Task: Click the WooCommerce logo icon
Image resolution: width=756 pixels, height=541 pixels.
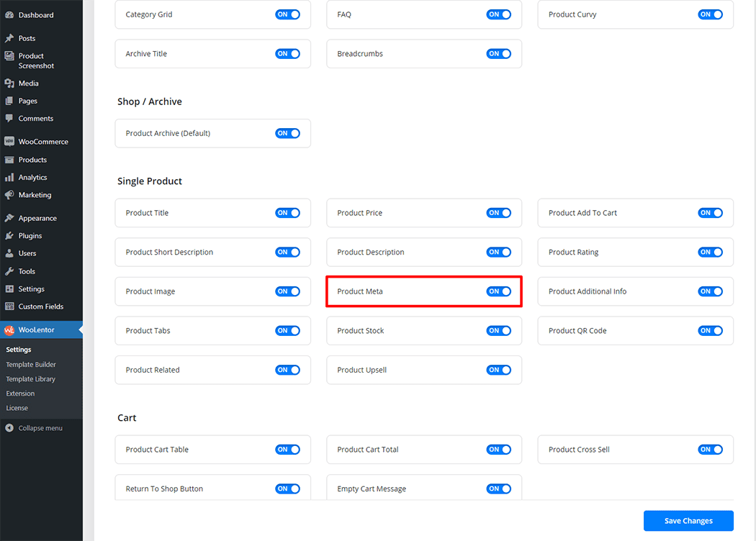Action: point(9,142)
